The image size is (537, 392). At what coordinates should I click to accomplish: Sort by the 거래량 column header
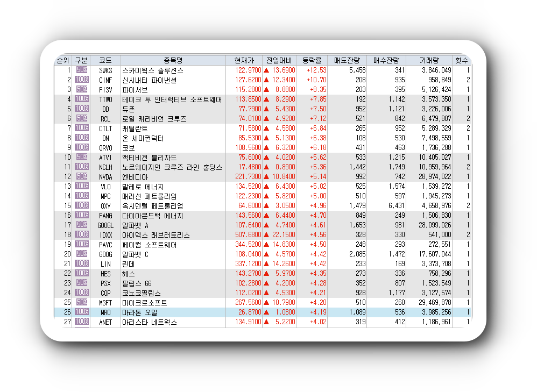click(x=429, y=60)
